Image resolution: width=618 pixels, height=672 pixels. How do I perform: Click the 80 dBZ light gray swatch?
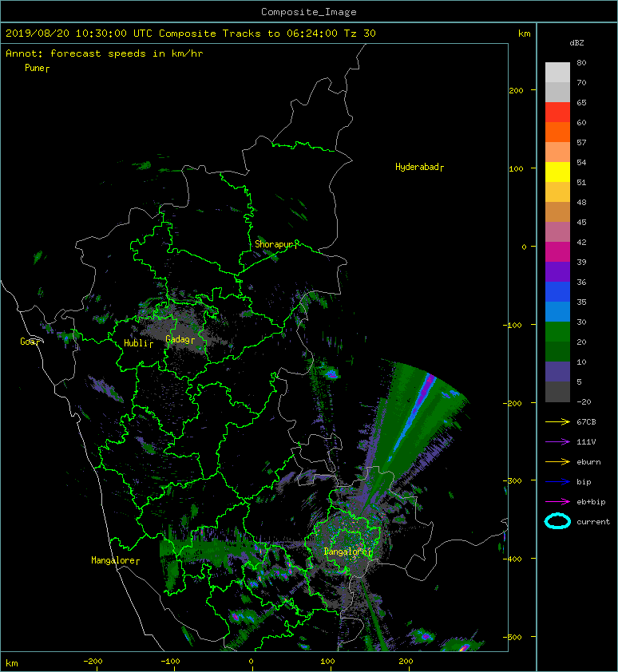tap(557, 73)
